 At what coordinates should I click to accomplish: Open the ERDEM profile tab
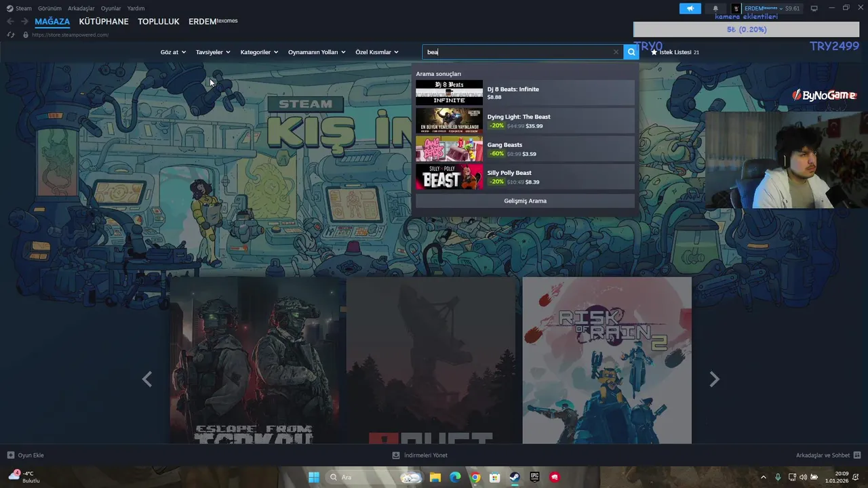pos(213,21)
